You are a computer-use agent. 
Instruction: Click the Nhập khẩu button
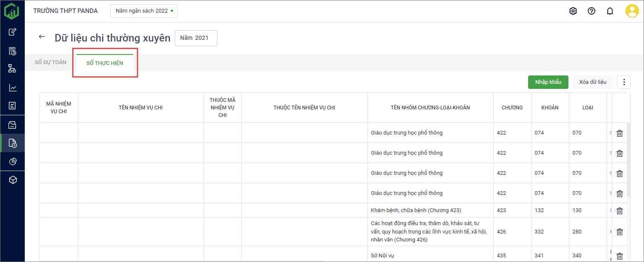(x=548, y=82)
